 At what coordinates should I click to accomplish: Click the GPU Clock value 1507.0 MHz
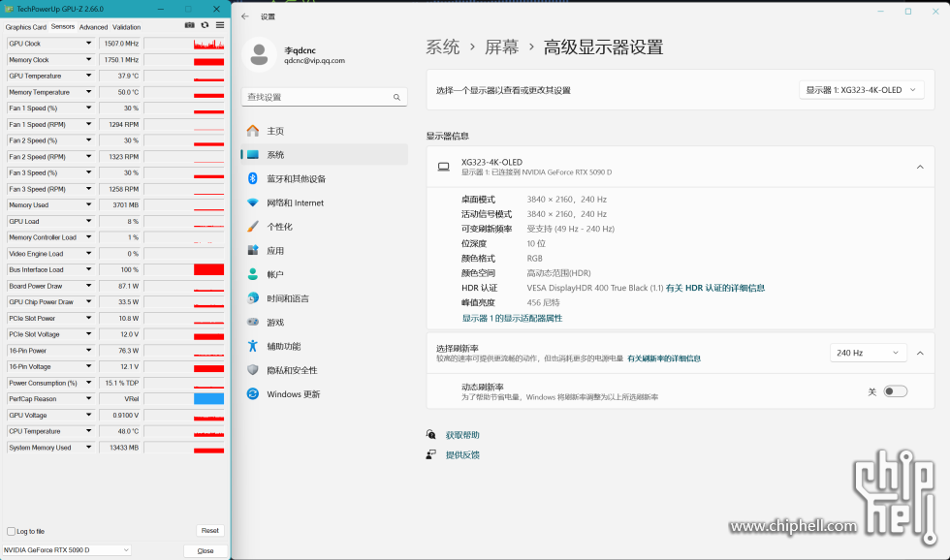[x=120, y=44]
